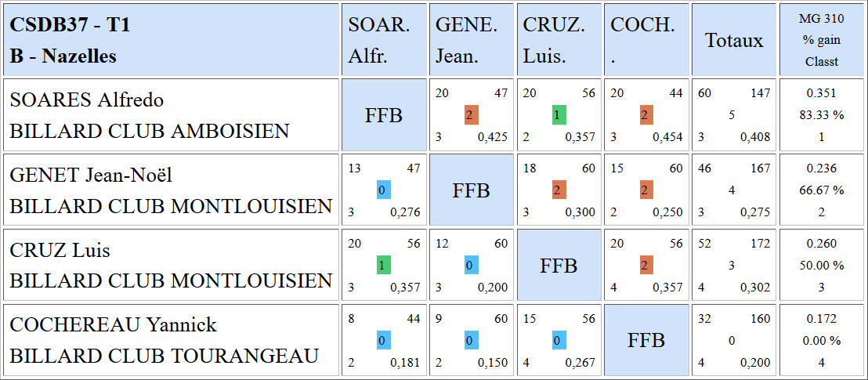The height and width of the screenshot is (380, 868).
Task: Click the 83.33 % gain cell for Soares
Action: click(x=822, y=115)
